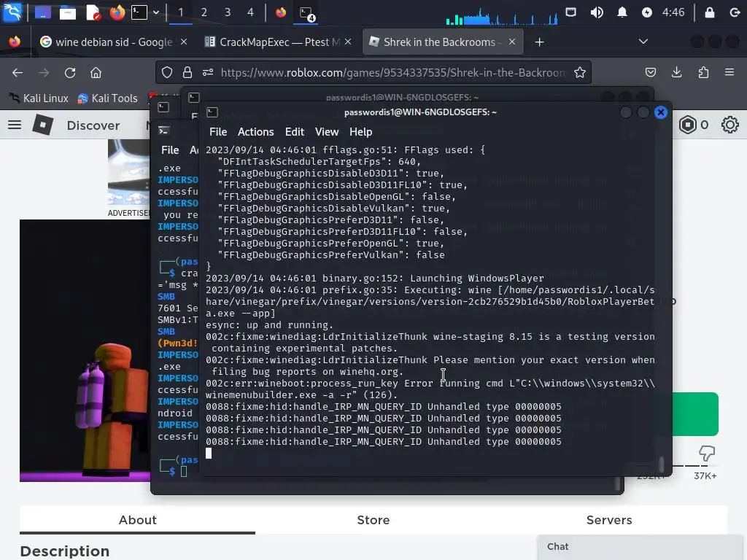The height and width of the screenshot is (560, 747).
Task: Bookmark this page with the star
Action: pos(580,72)
